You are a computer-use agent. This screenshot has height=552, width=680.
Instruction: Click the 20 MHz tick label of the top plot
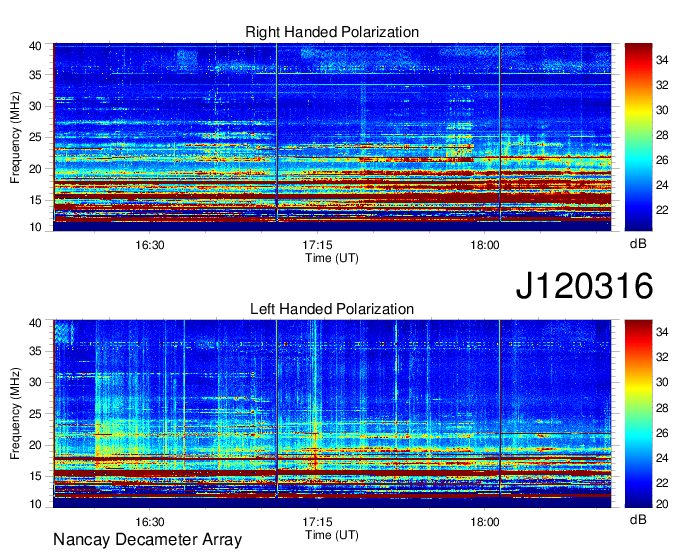[35, 169]
